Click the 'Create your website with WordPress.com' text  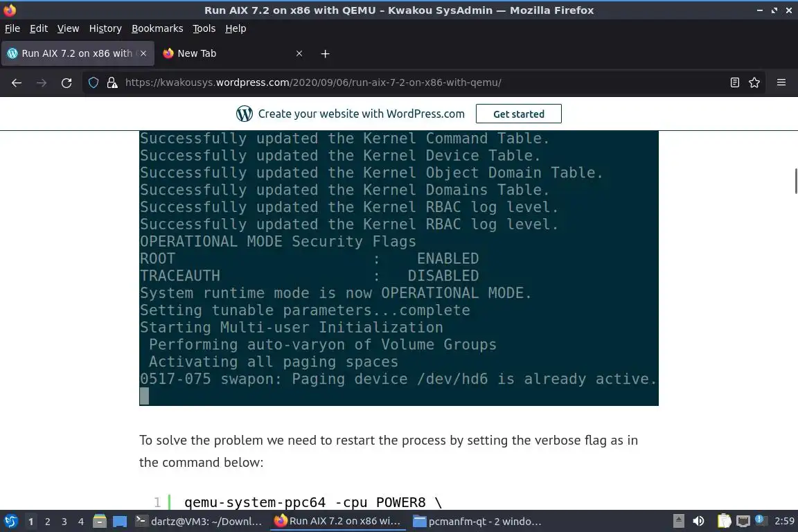click(362, 114)
